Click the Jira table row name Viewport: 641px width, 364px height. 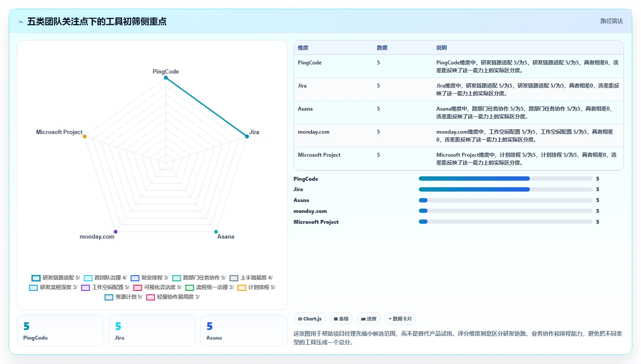coord(302,86)
